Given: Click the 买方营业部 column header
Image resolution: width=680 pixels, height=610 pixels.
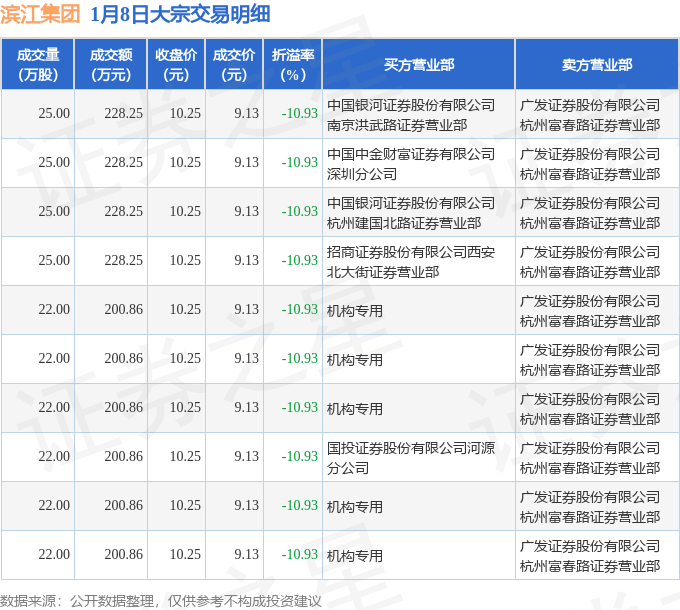Looking at the screenshot, I should (x=418, y=65).
